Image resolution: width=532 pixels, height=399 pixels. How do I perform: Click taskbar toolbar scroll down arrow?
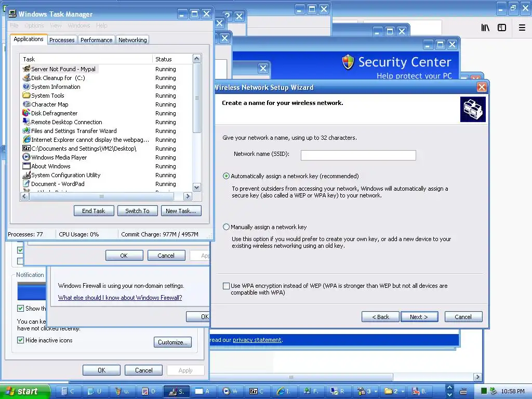pos(449,395)
